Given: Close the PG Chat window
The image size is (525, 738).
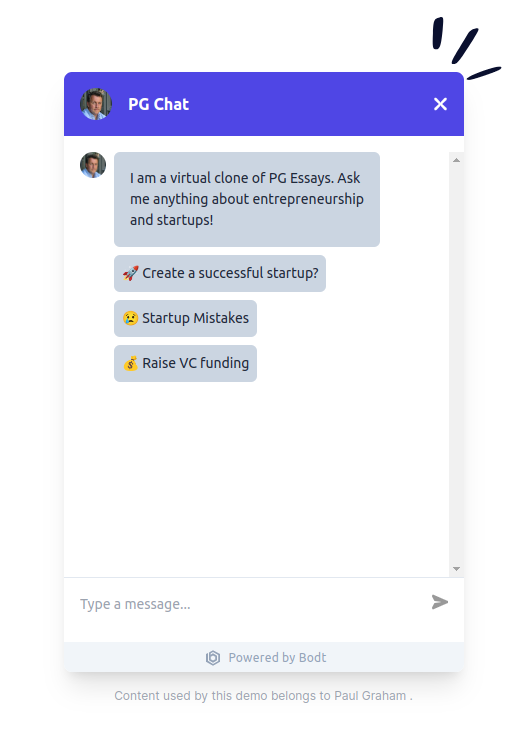Looking at the screenshot, I should coord(440,104).
